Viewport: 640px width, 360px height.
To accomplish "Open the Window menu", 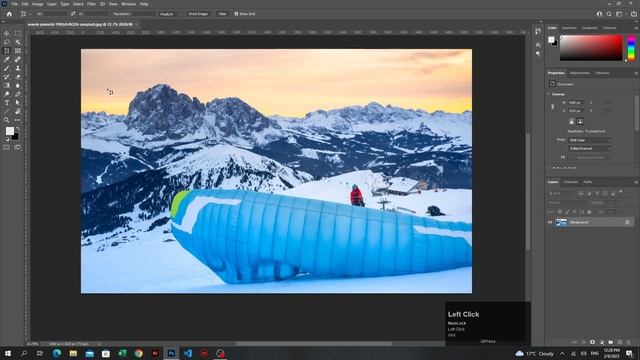I will tap(128, 4).
